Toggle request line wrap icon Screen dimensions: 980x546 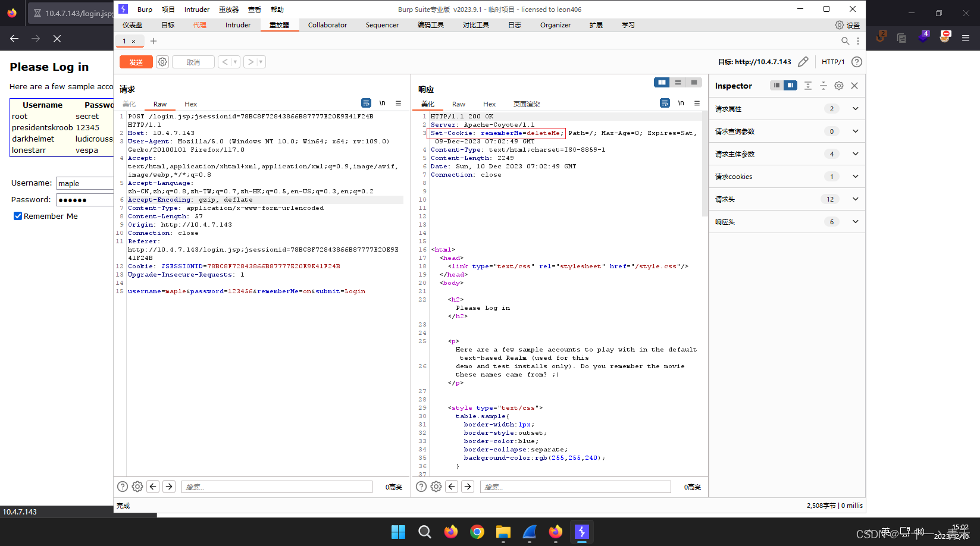coord(366,103)
